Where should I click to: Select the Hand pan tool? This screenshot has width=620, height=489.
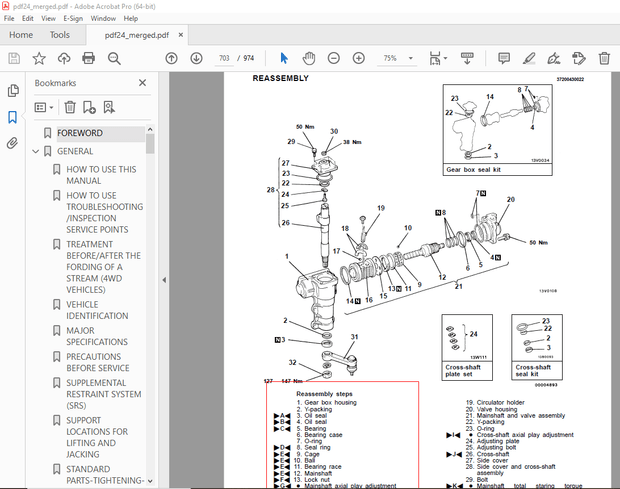click(309, 59)
